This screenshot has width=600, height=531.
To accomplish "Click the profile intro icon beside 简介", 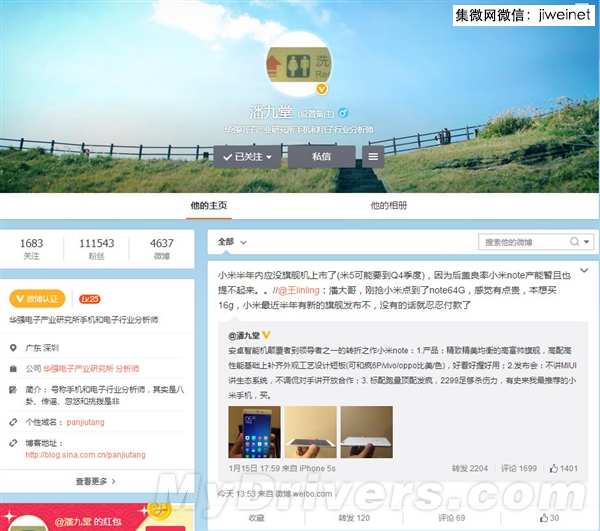I will coord(13,390).
